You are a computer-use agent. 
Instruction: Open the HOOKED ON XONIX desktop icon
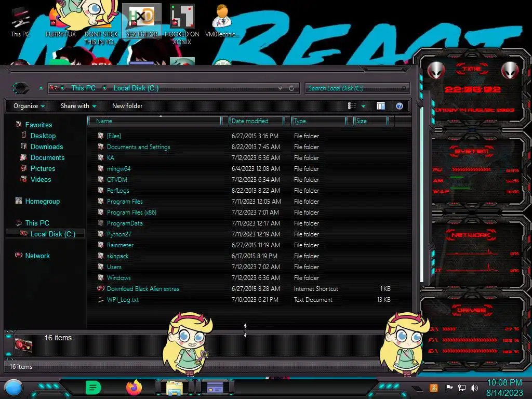(182, 25)
